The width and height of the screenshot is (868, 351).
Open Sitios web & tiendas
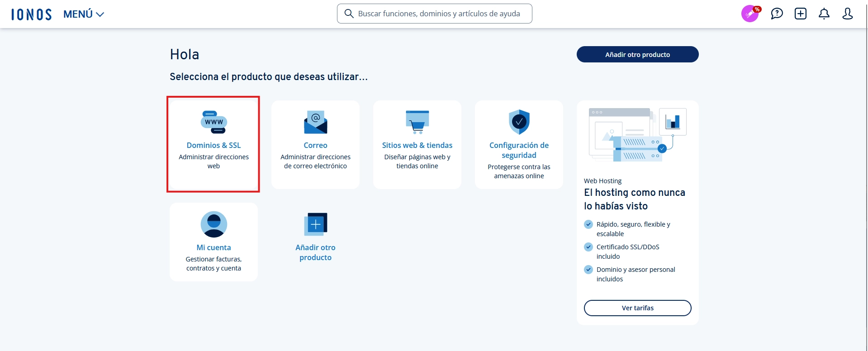pos(417,145)
